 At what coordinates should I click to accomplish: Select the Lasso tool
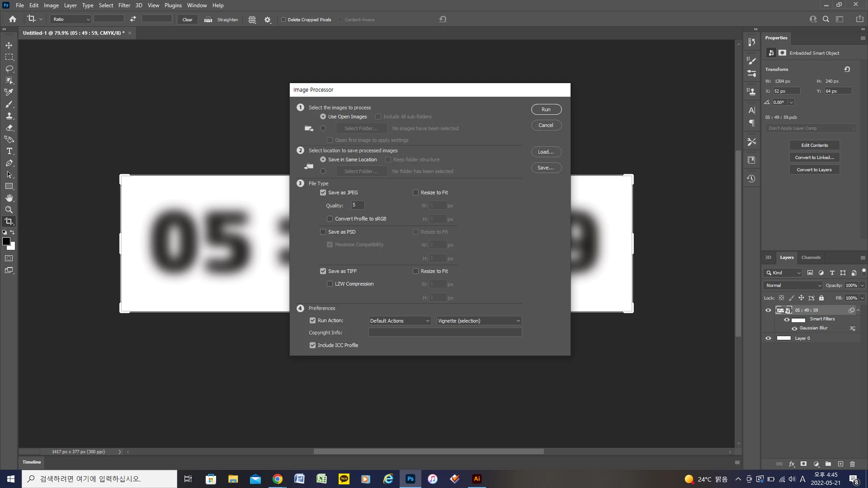(9, 69)
